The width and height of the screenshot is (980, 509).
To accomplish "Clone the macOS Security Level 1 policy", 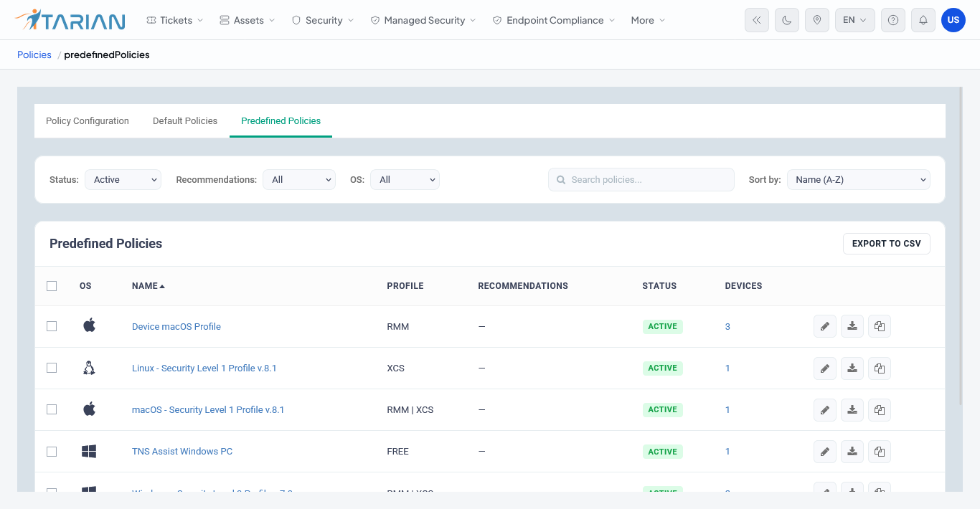I will 880,410.
